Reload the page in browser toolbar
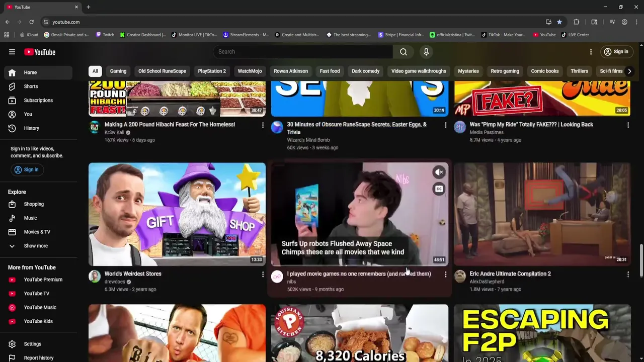644x362 pixels. (31, 22)
